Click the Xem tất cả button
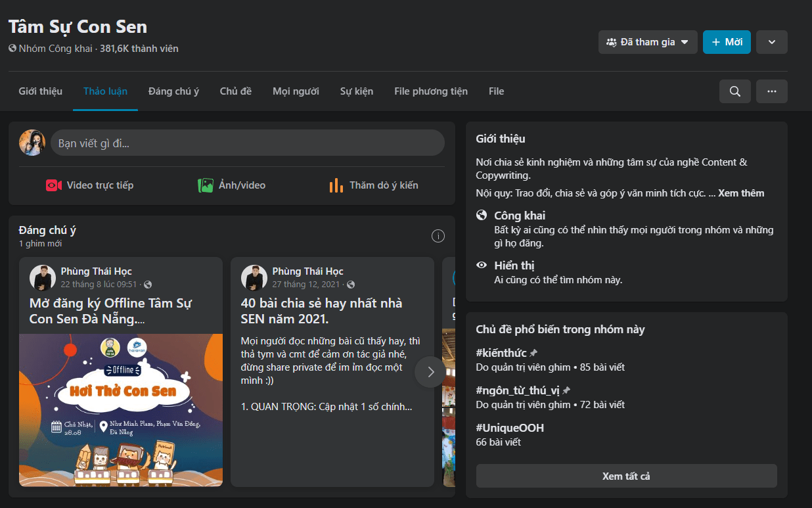Screen dimensions: 812x508 click(626, 476)
